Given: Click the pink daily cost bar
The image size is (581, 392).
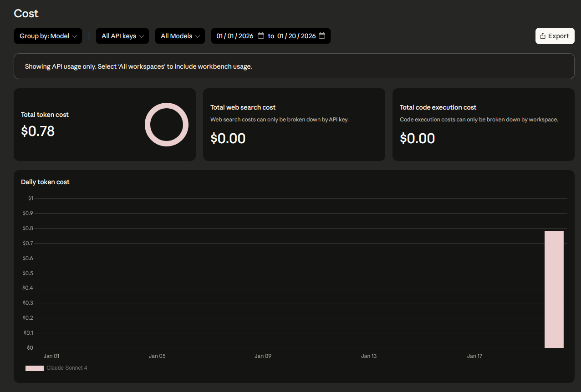Looking at the screenshot, I should [554, 289].
